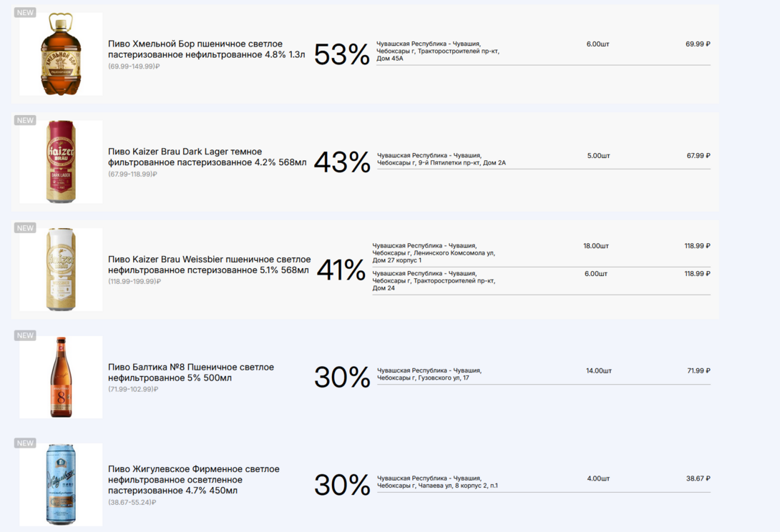Click the NEW badge on Балтика №8
This screenshot has width=780, height=532.
point(25,335)
